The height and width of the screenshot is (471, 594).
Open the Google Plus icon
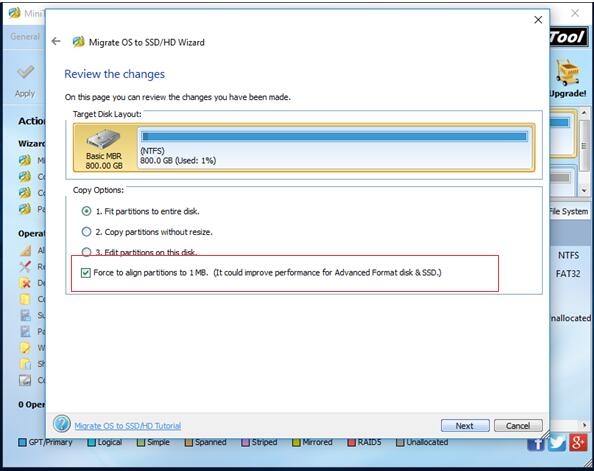point(578,443)
